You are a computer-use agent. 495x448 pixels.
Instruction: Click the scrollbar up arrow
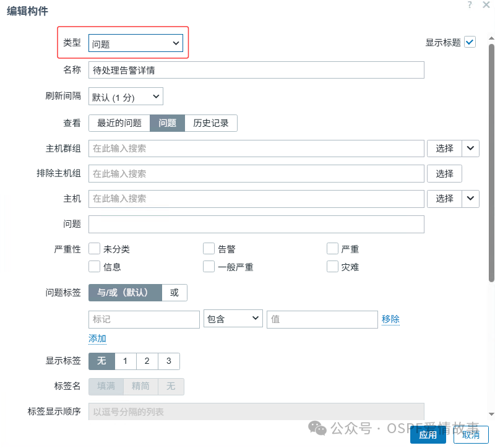point(491,38)
